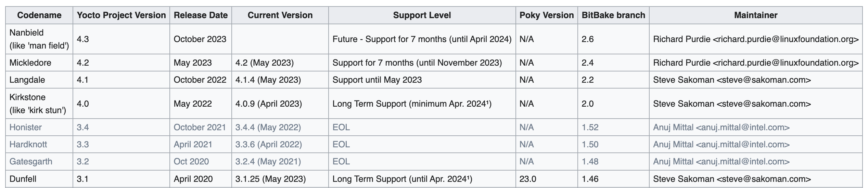Click the Maintainer column header
This screenshot has width=868, height=188.
[x=756, y=15]
